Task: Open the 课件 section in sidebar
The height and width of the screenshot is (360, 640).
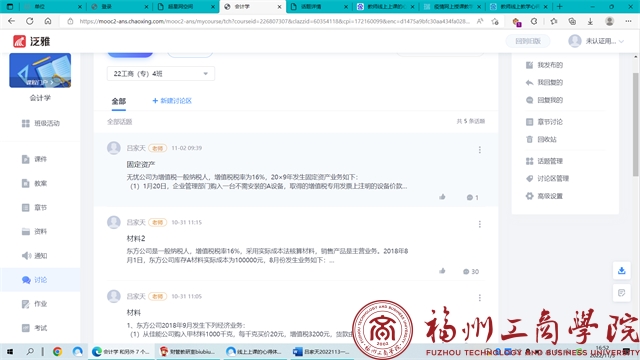Action: pos(34,159)
